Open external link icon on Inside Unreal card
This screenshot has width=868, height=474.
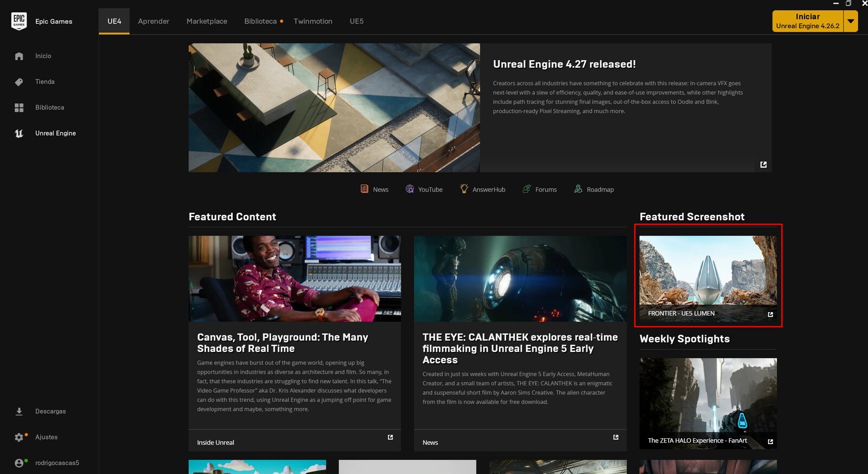(x=390, y=437)
